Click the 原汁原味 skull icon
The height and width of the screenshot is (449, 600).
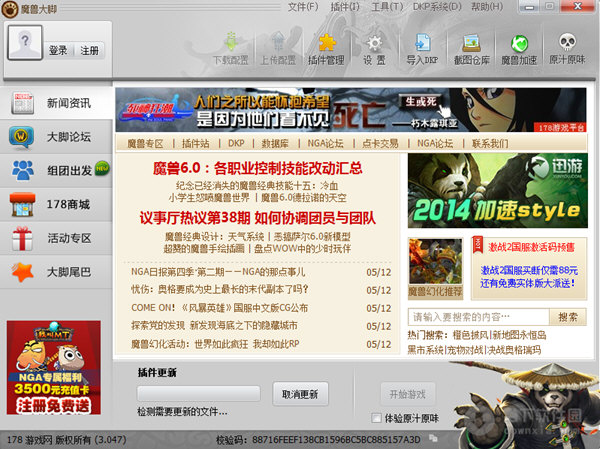click(567, 49)
